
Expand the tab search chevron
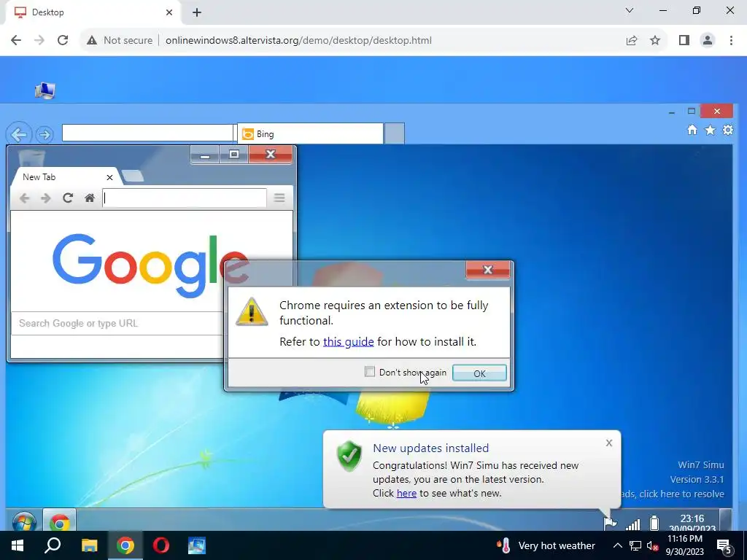pyautogui.click(x=630, y=10)
